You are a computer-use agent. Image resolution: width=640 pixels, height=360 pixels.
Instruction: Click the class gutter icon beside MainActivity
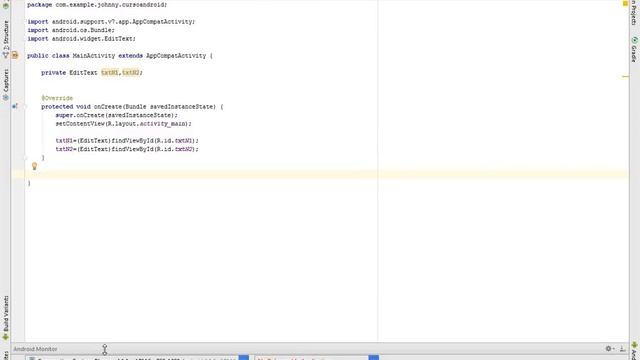tap(15, 55)
